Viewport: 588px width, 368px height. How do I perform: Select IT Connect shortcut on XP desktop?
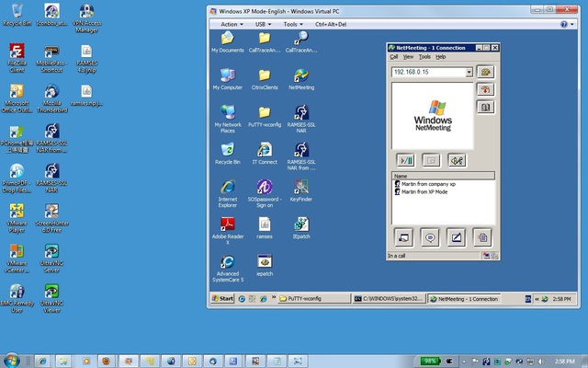tap(265, 154)
